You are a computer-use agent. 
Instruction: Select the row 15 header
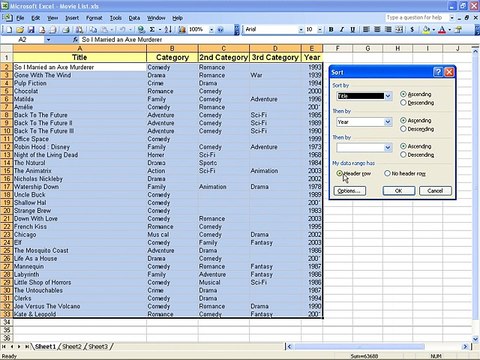pos(7,171)
